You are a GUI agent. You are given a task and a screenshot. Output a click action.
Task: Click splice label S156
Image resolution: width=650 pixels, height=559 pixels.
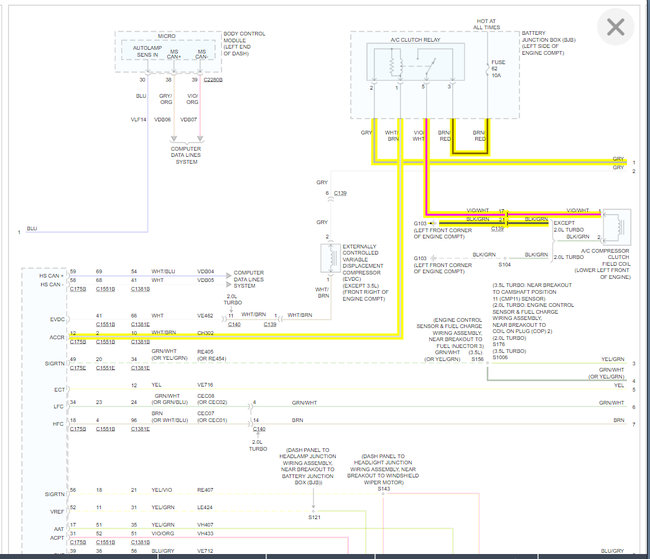point(478,359)
